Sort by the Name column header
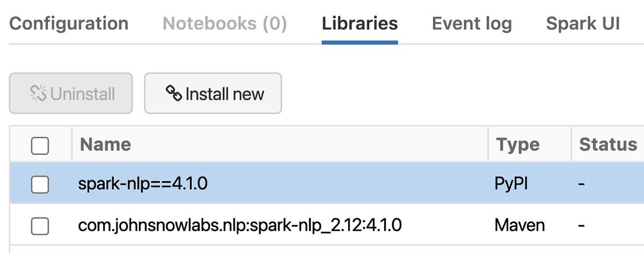Viewport: 644px width, 253px height. coord(105,144)
